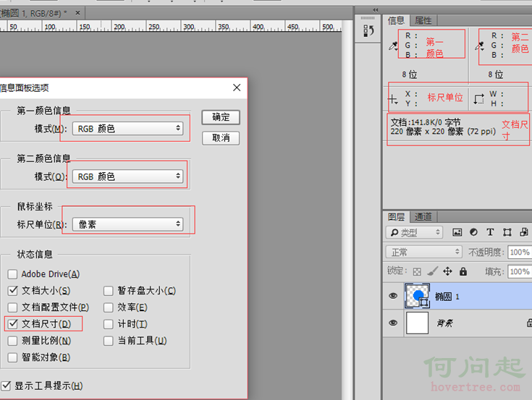532x400 pixels.
Task: Select the 椭圆 1 layer name
Action: point(447,297)
